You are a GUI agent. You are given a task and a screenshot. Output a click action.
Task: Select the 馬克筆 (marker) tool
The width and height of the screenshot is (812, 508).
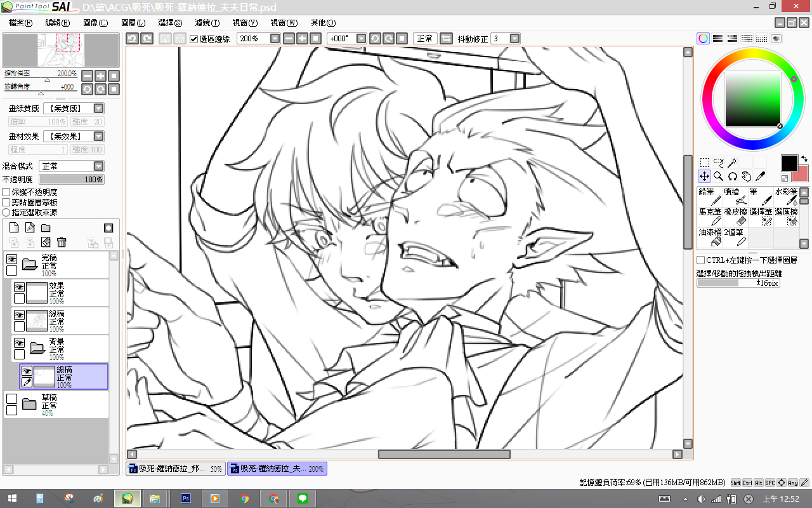710,217
